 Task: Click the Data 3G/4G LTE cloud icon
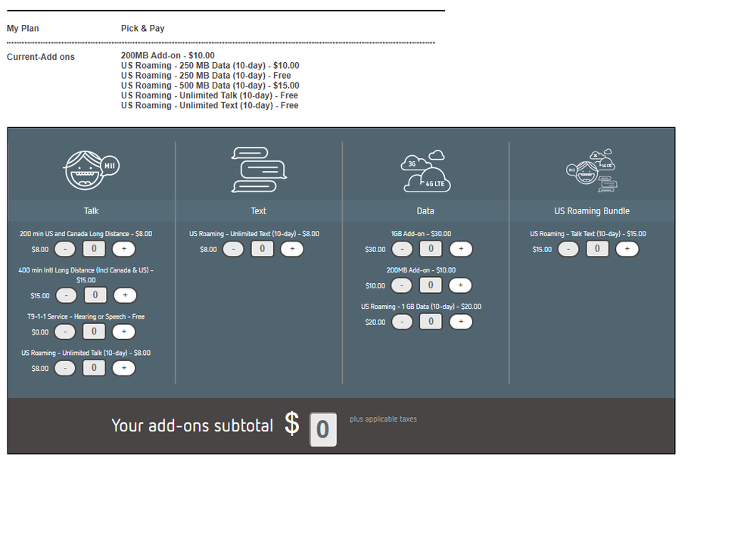click(425, 170)
